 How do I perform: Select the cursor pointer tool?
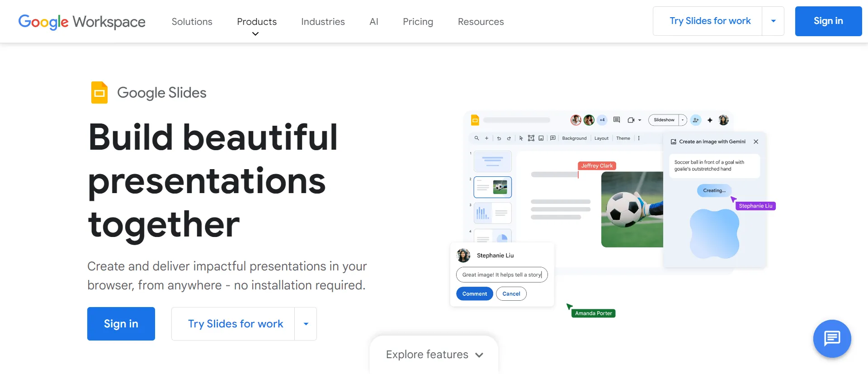(x=521, y=138)
